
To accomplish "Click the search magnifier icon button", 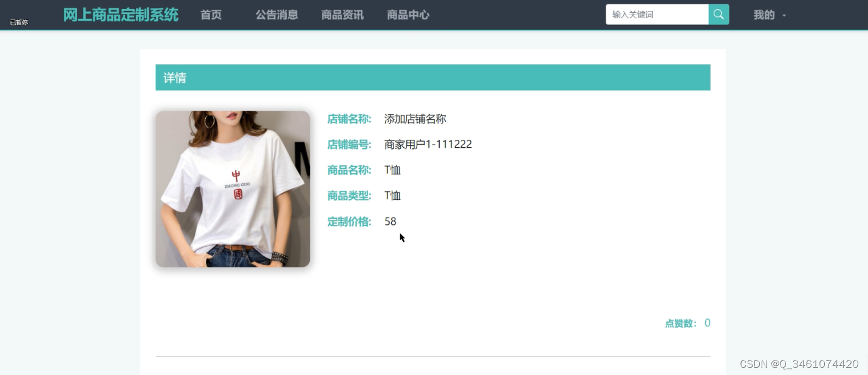I will 719,15.
